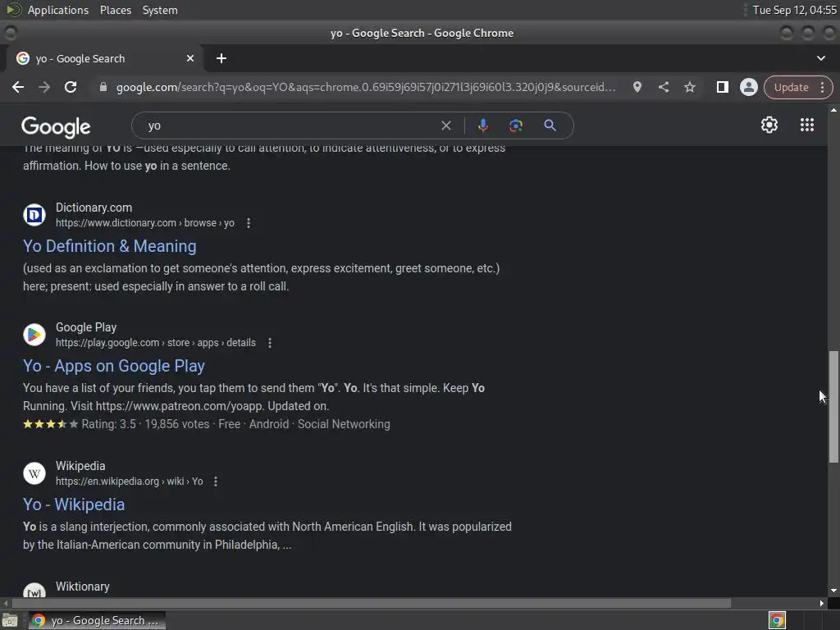Click the Google logo to go home

56,127
